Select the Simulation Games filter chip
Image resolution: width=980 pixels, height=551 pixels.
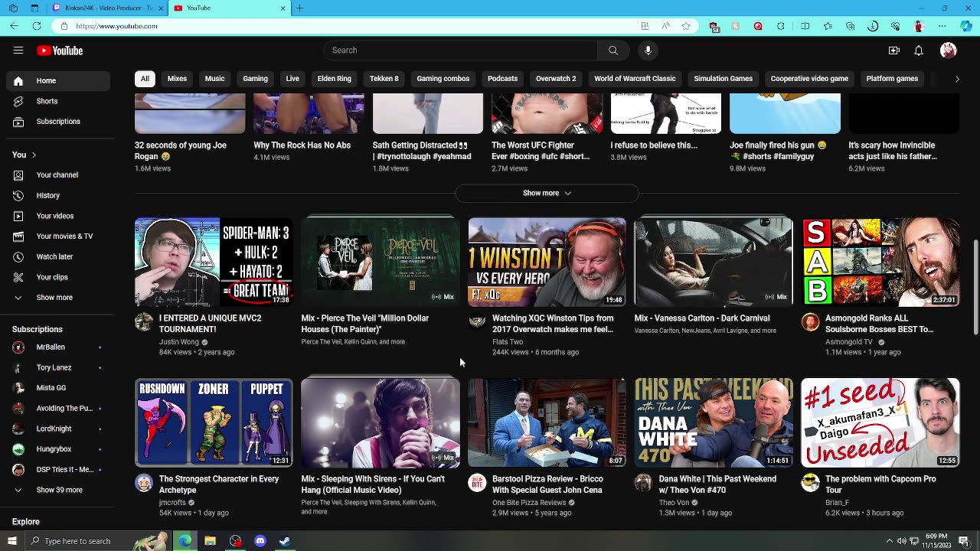click(723, 79)
